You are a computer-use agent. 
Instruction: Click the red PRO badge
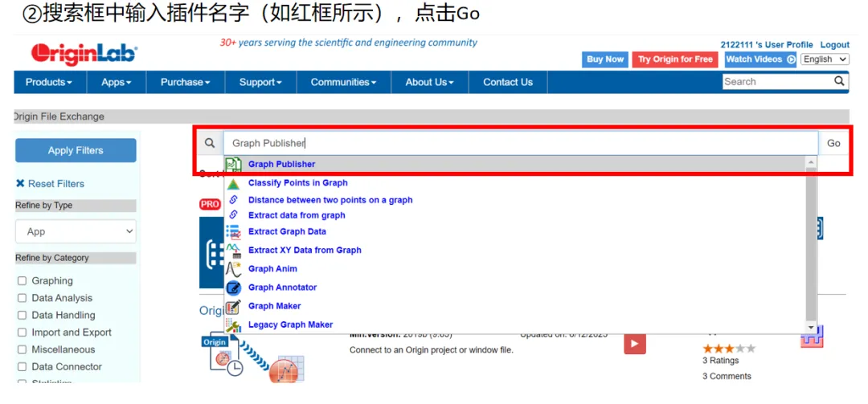210,204
